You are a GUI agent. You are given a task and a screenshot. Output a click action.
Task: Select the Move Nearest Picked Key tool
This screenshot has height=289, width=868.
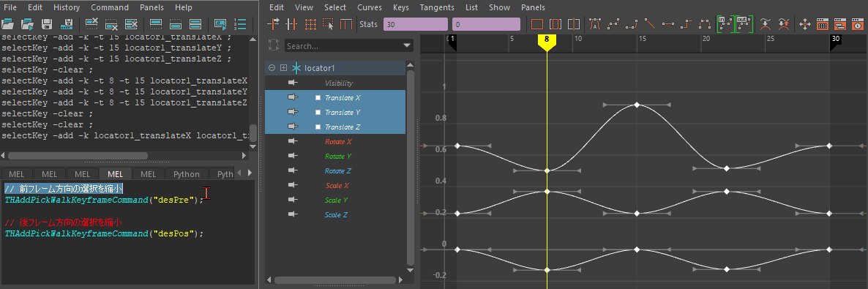pyautogui.click(x=274, y=24)
